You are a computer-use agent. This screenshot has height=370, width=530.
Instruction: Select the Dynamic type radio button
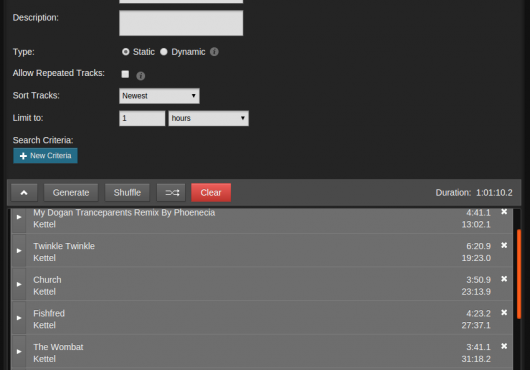[x=164, y=52]
